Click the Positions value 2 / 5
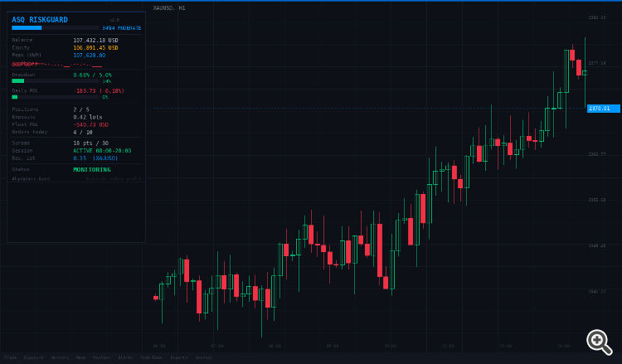The image size is (622, 364). (81, 109)
